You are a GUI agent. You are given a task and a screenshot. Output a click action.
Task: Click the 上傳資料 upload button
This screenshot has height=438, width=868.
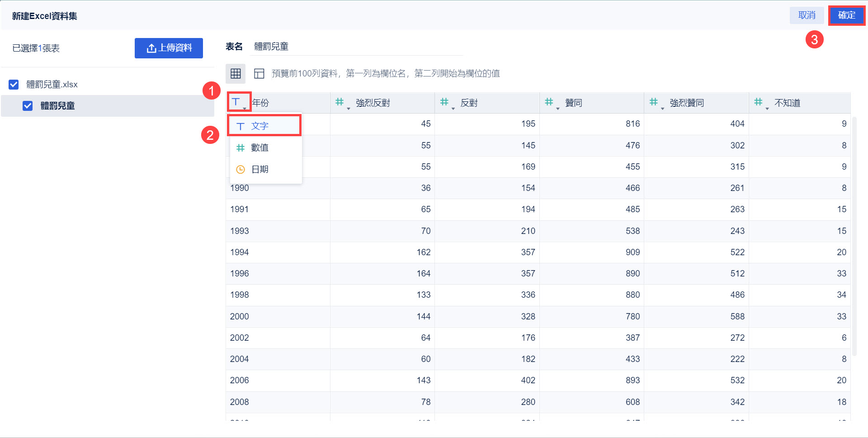click(x=169, y=48)
